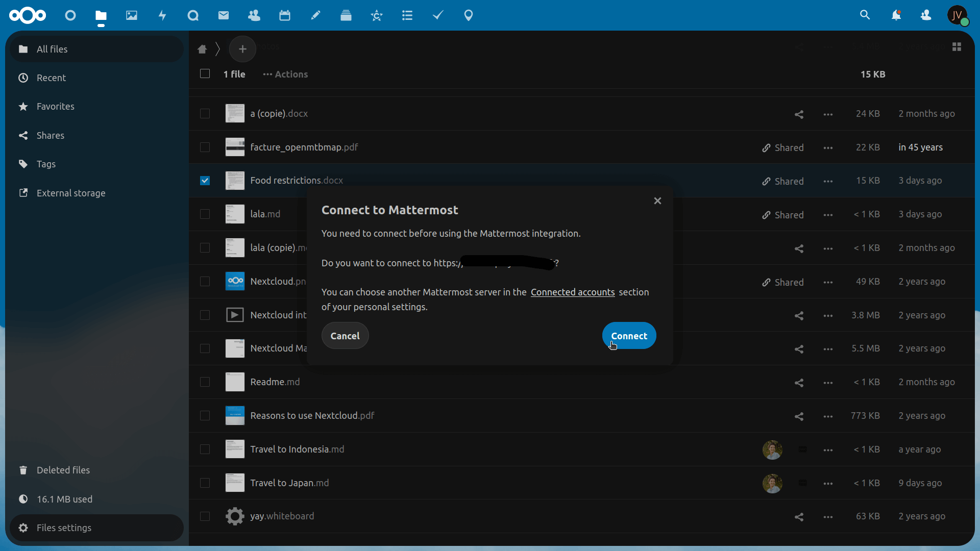Open the Mail app
This screenshot has width=980, height=551.
coord(224,15)
